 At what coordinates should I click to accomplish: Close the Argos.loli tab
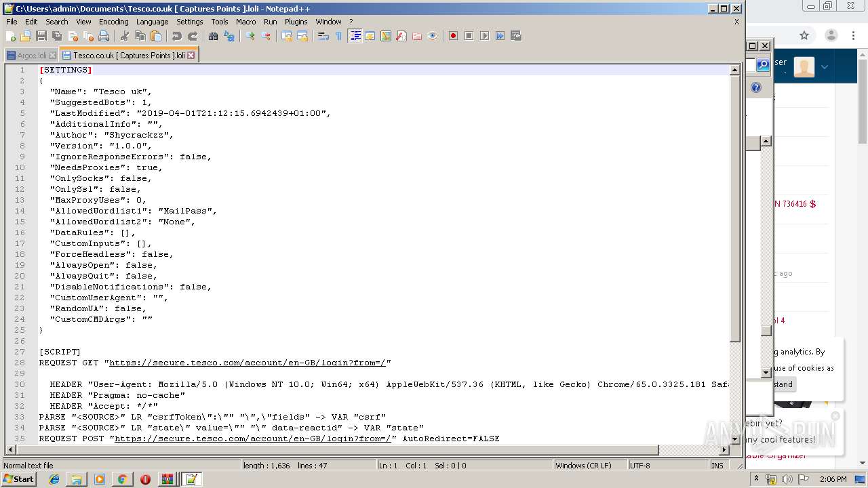coord(53,56)
